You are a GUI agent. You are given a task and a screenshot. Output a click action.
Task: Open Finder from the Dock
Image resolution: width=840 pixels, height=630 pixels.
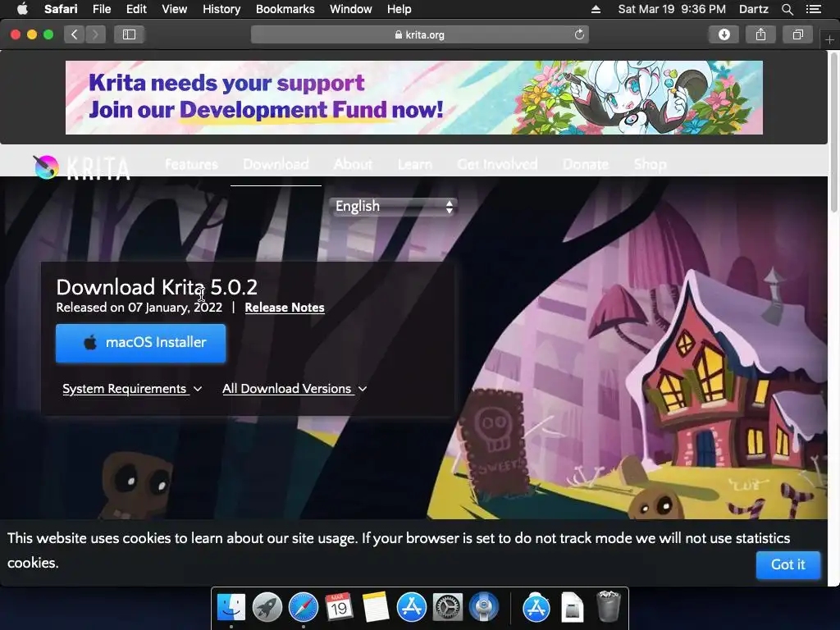click(x=231, y=608)
